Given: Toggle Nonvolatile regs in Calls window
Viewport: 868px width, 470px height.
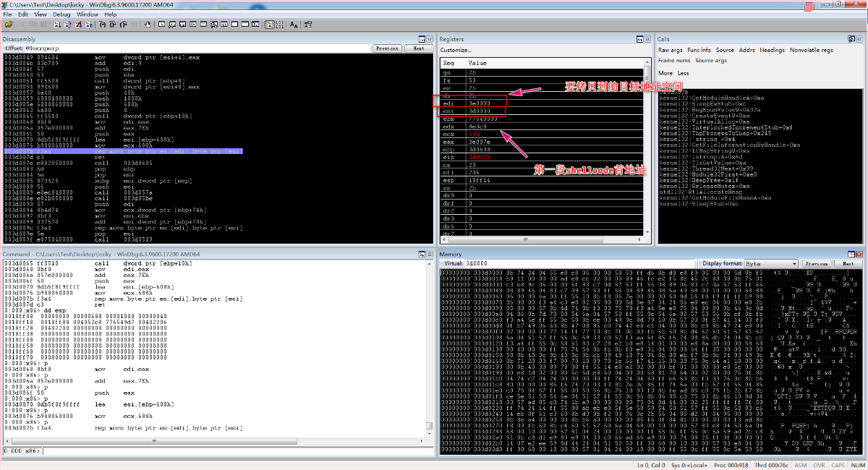Looking at the screenshot, I should pyautogui.click(x=812, y=51).
